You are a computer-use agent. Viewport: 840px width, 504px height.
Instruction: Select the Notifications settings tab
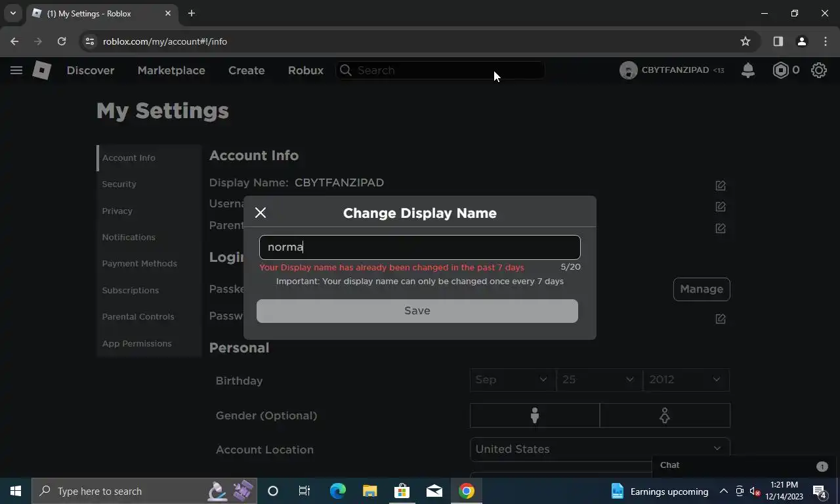[149, 237]
